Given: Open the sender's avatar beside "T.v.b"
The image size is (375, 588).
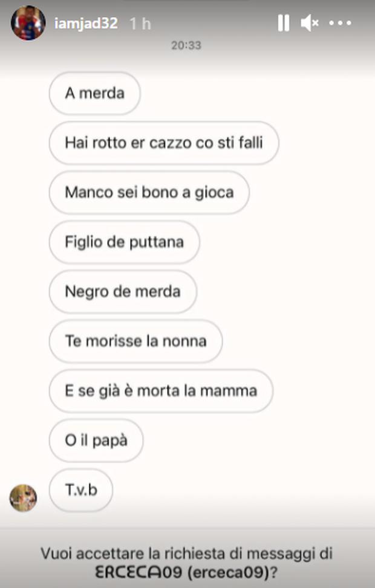Looking at the screenshot, I should 24,498.
